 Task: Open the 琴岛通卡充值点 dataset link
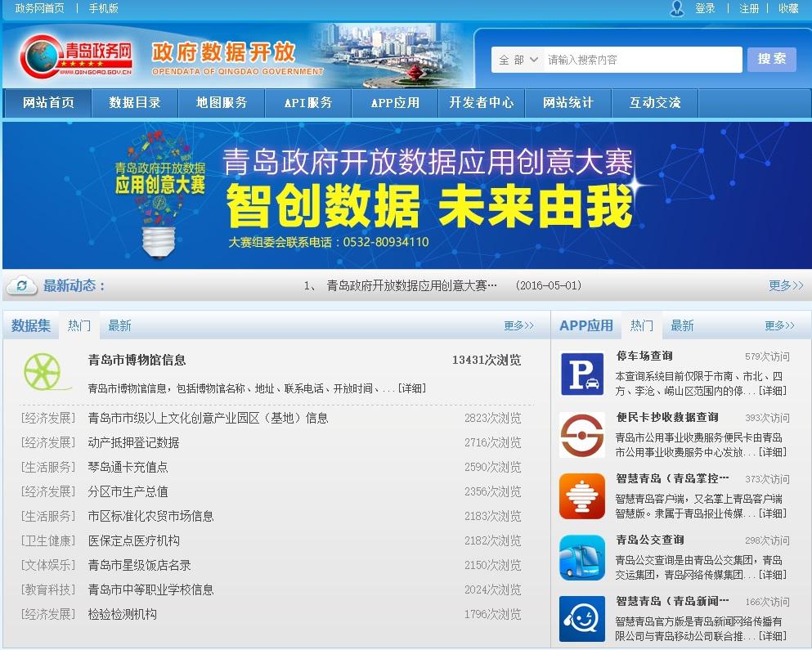click(x=128, y=467)
